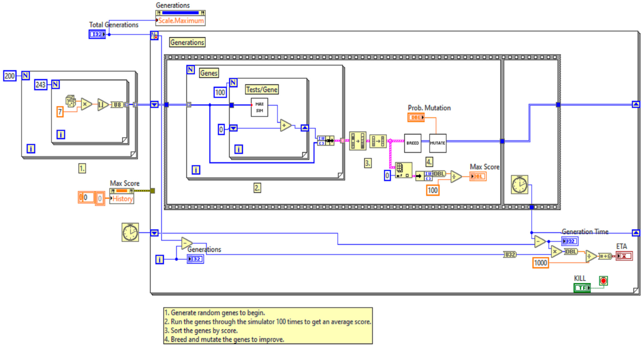This screenshot has width=644, height=348.
Task: Click the tick count clock left of main loop
Action: coord(130,232)
